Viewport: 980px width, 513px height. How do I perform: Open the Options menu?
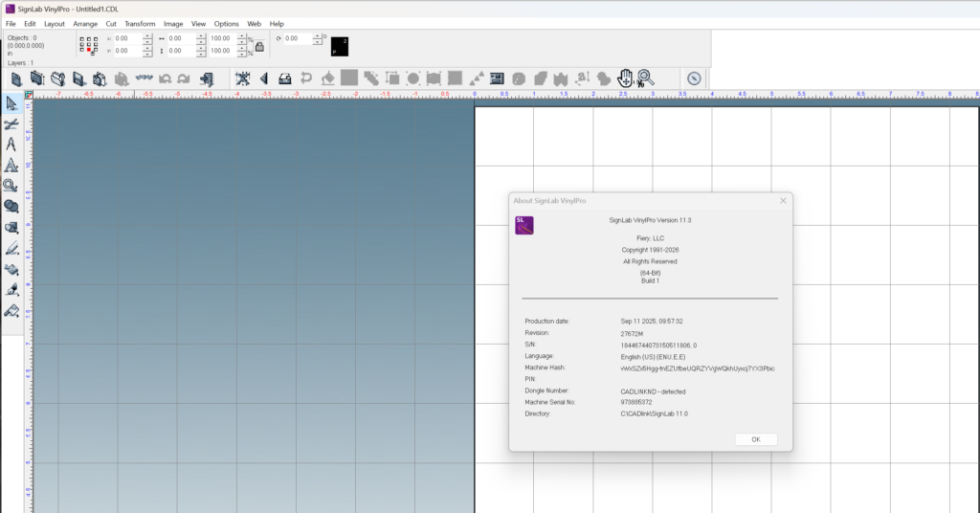pos(226,24)
